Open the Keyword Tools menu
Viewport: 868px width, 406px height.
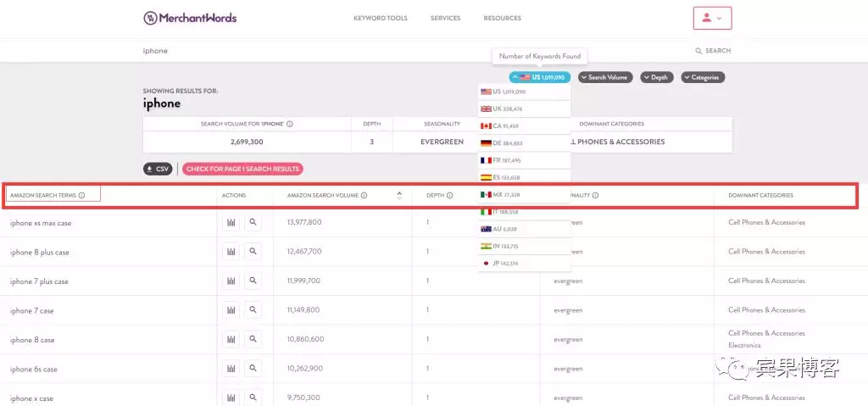pyautogui.click(x=381, y=19)
